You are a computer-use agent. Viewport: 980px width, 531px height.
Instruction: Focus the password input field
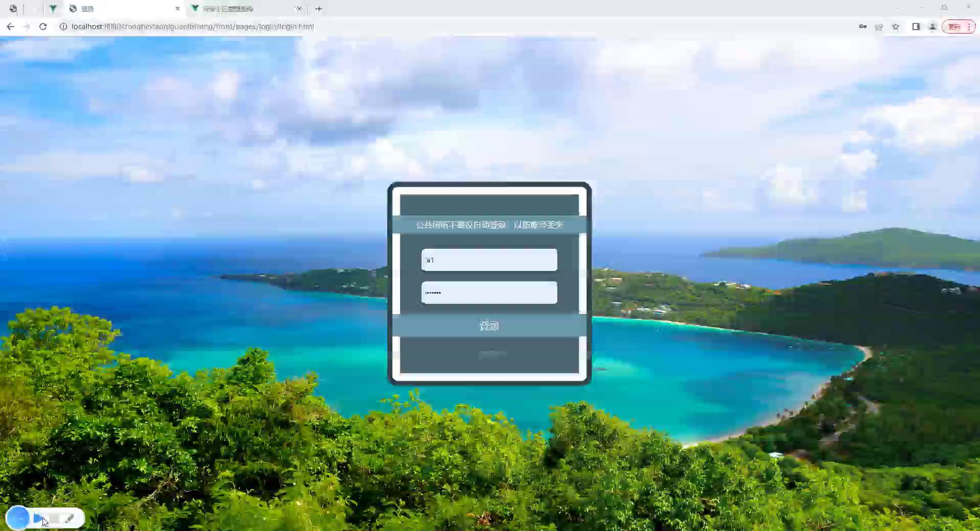[x=489, y=293]
